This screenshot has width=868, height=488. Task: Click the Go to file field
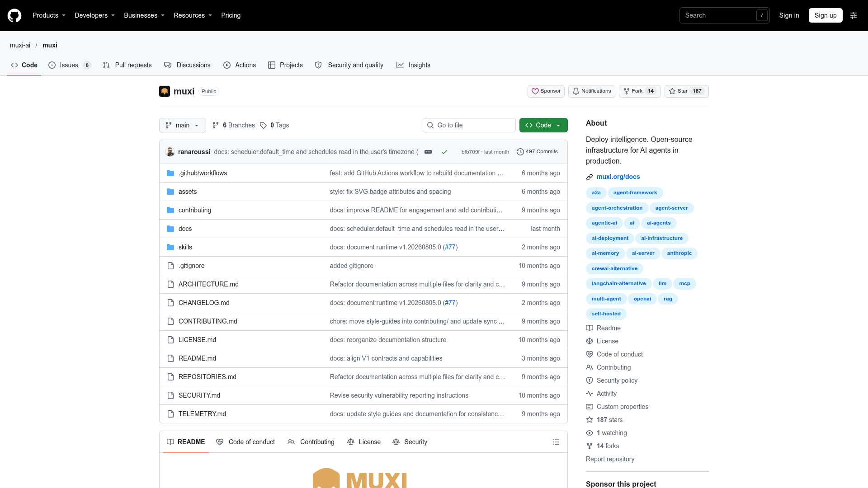(469, 125)
